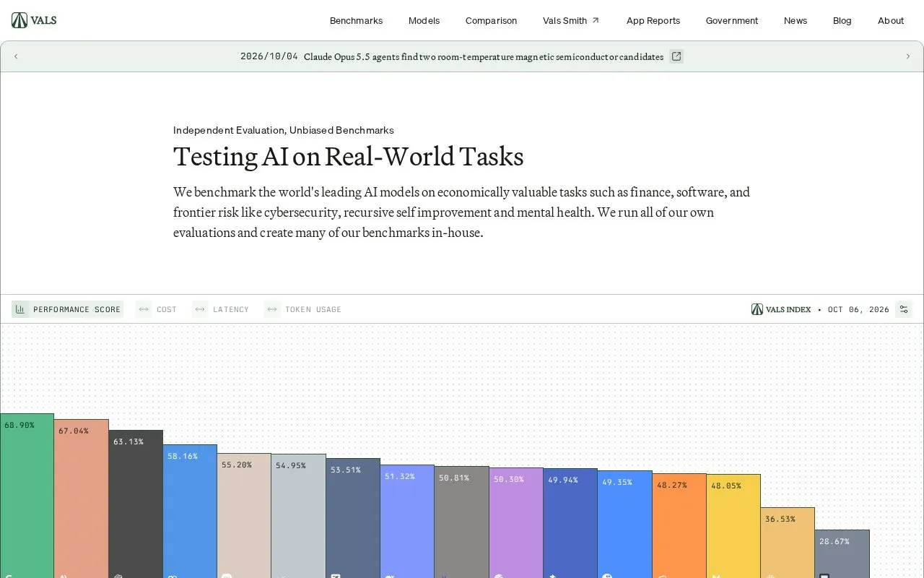Click the light gray bar labeled 54.95%
The height and width of the screenshot is (578, 924).
click(299, 516)
